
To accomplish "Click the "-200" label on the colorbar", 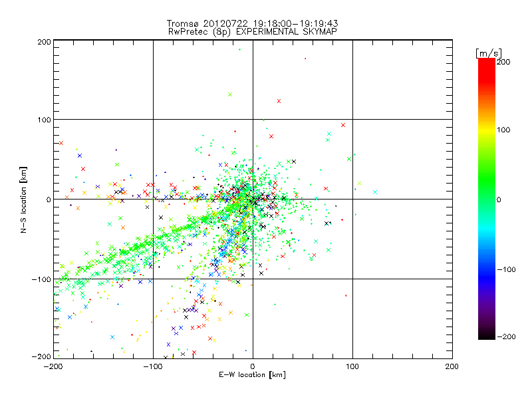I will tap(506, 336).
